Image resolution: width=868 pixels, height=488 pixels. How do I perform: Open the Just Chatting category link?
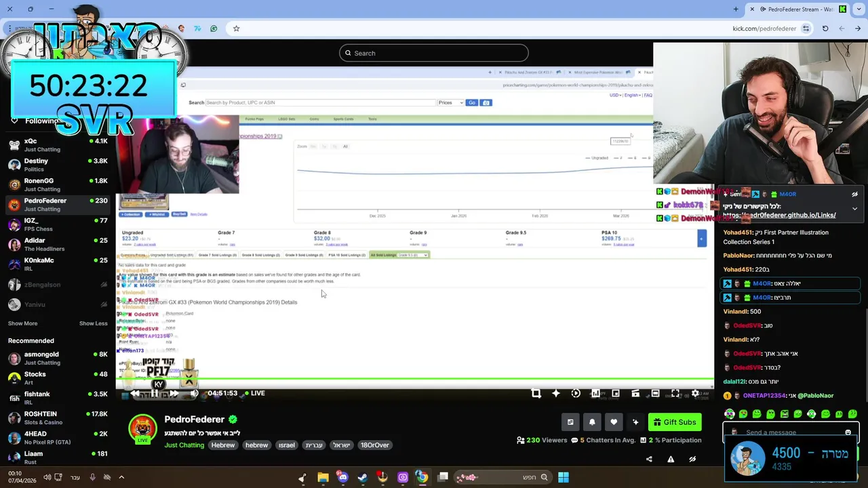(184, 445)
